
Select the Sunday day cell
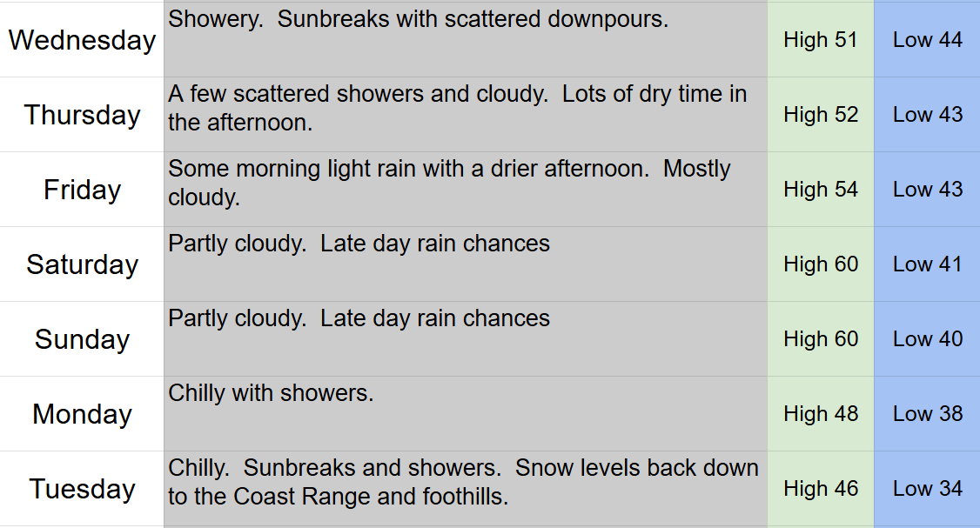pos(82,339)
